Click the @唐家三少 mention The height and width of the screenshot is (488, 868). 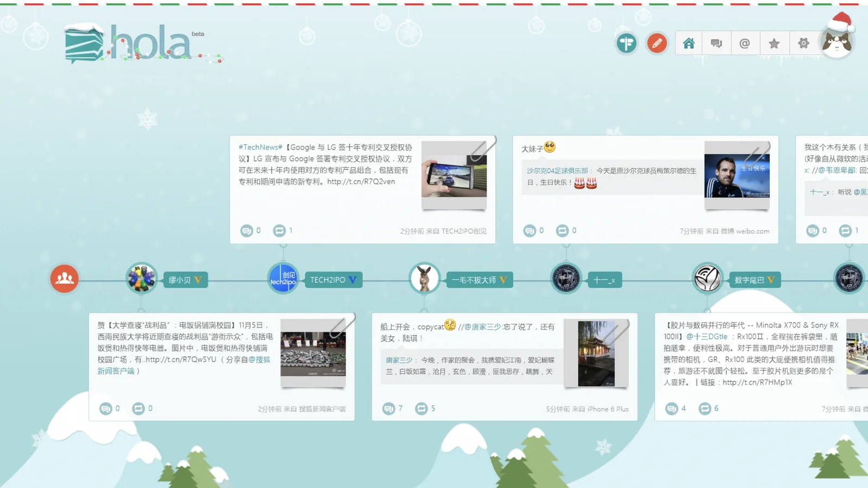(482, 327)
